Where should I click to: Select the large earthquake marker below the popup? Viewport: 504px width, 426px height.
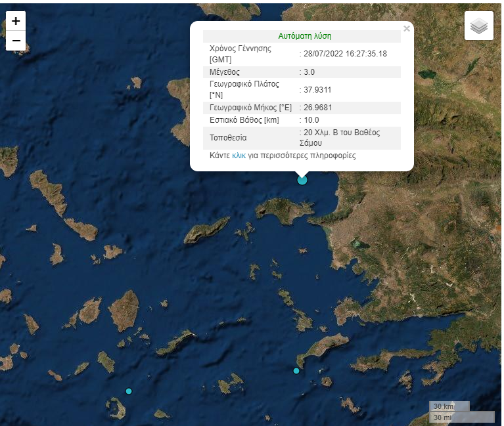pos(302,180)
